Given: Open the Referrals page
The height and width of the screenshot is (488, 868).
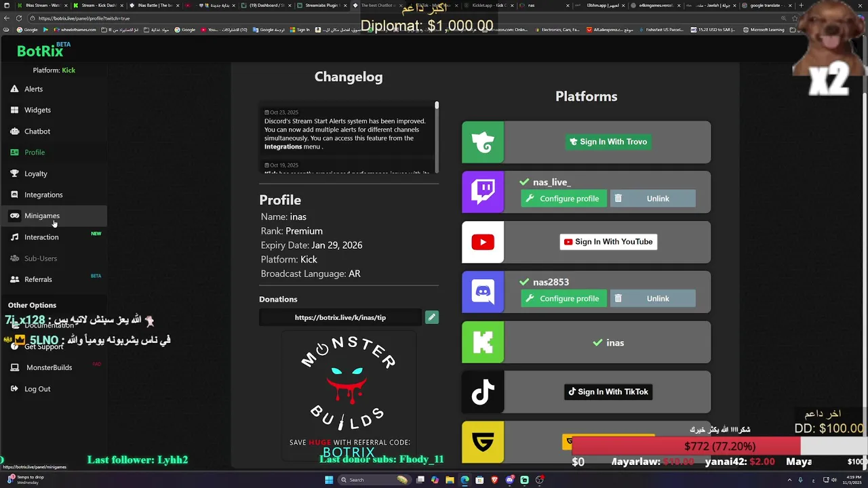Looking at the screenshot, I should 38,279.
